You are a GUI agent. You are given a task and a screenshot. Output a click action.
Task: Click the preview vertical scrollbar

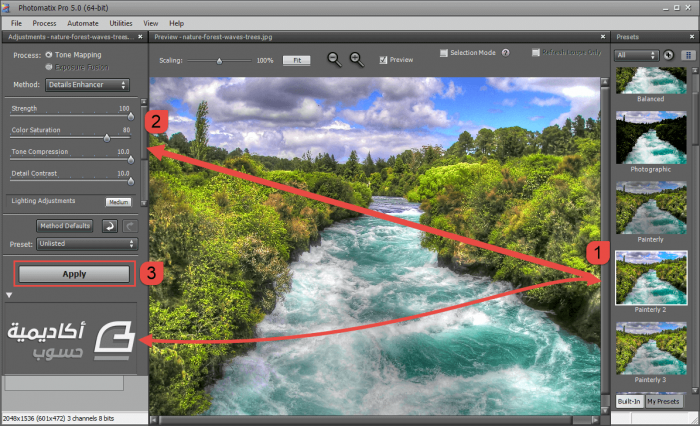pyautogui.click(x=605, y=246)
